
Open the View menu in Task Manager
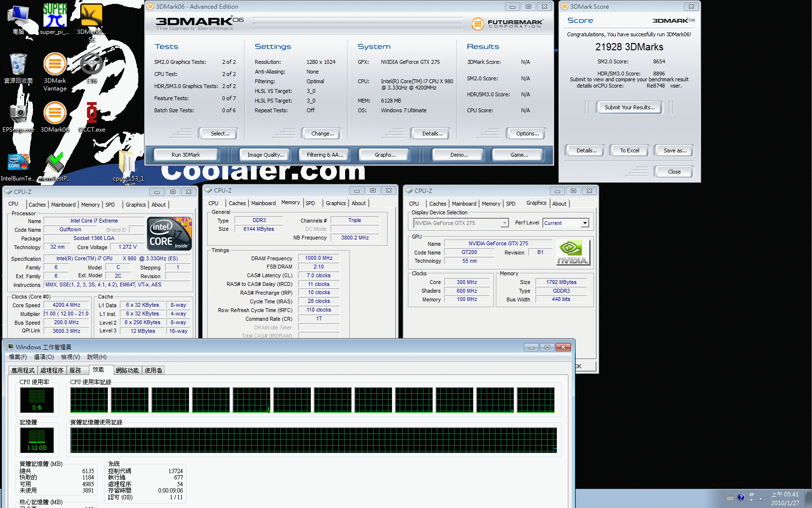click(71, 357)
